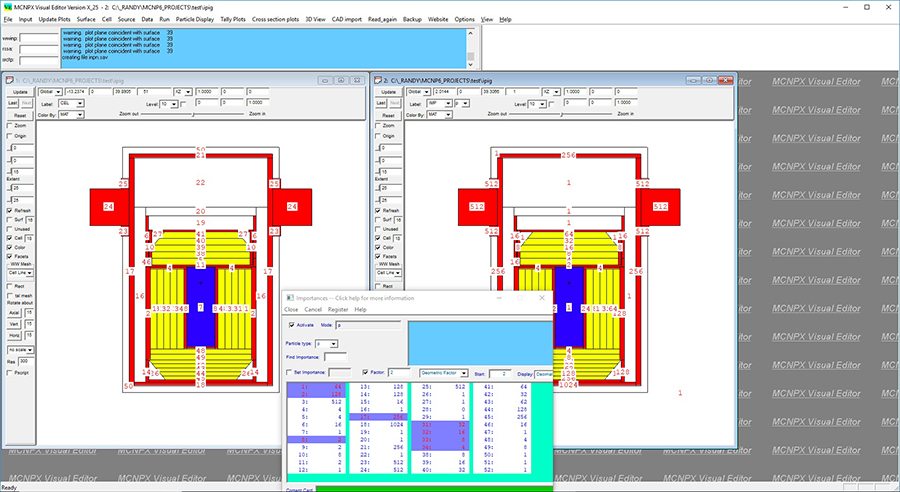The height and width of the screenshot is (492, 900).
Task: Click Last button in plot window 1
Action: pos(13,103)
